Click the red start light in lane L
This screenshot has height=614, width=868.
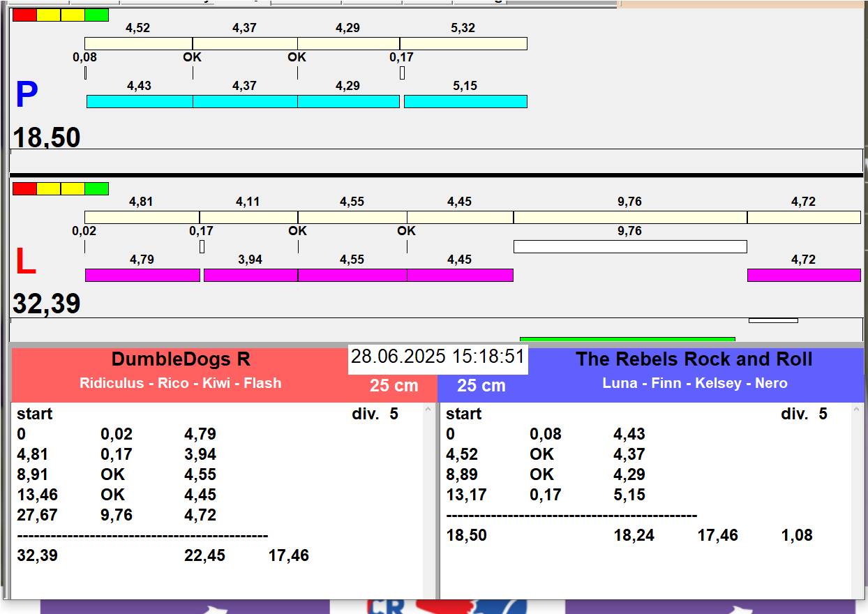tap(24, 188)
